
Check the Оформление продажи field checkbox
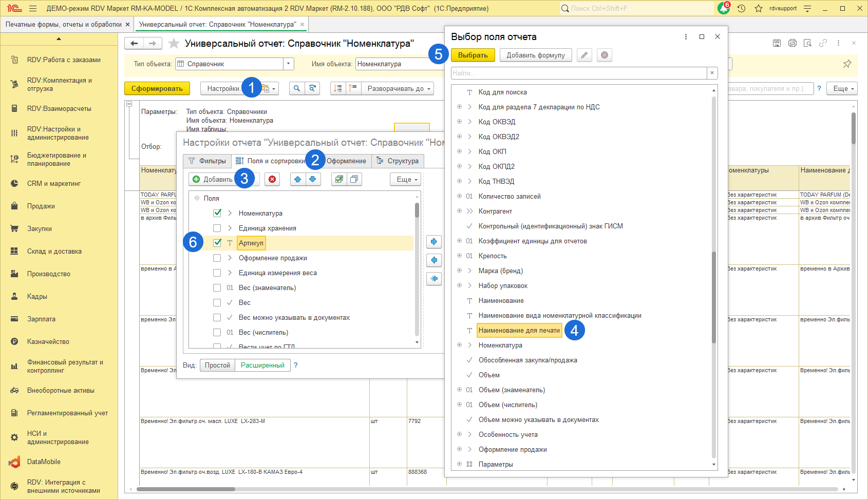pos(217,258)
